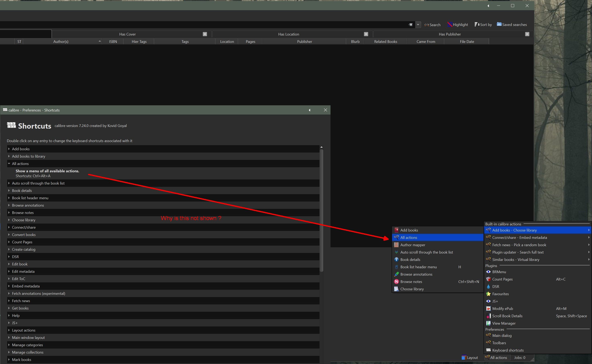Close the Has Publisher tab
The image size is (592, 364).
click(x=527, y=34)
